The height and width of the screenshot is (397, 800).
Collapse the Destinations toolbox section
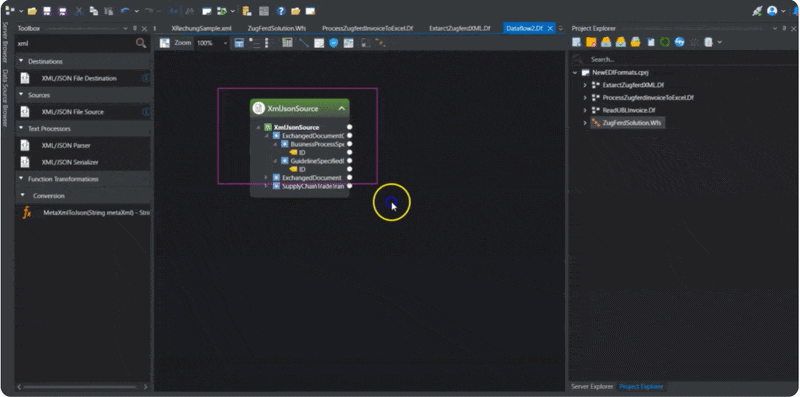point(21,61)
